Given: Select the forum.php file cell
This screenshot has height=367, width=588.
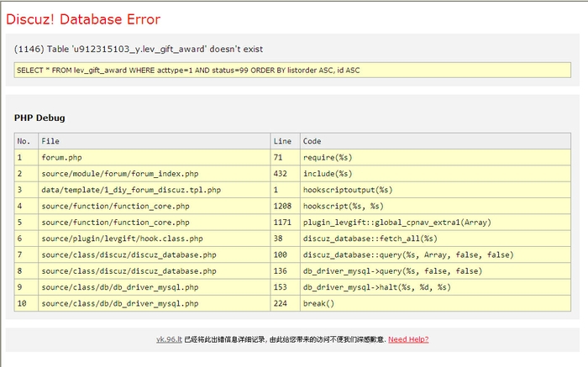Looking at the screenshot, I should (154, 157).
